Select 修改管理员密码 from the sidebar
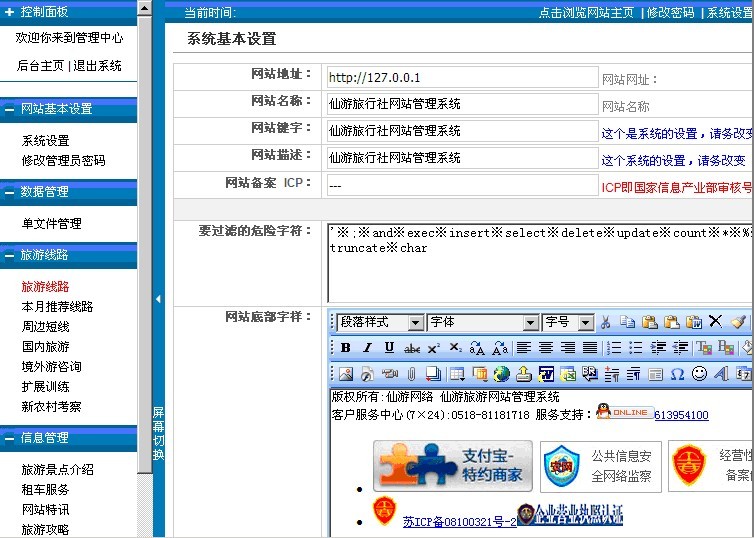The width and height of the screenshot is (754, 538). pyautogui.click(x=63, y=161)
